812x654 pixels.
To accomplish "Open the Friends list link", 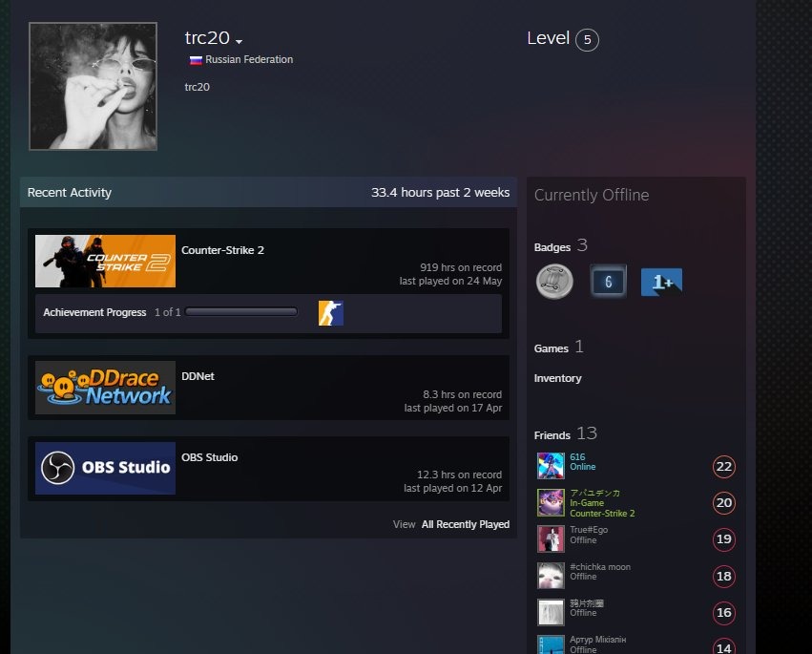I will coord(552,435).
